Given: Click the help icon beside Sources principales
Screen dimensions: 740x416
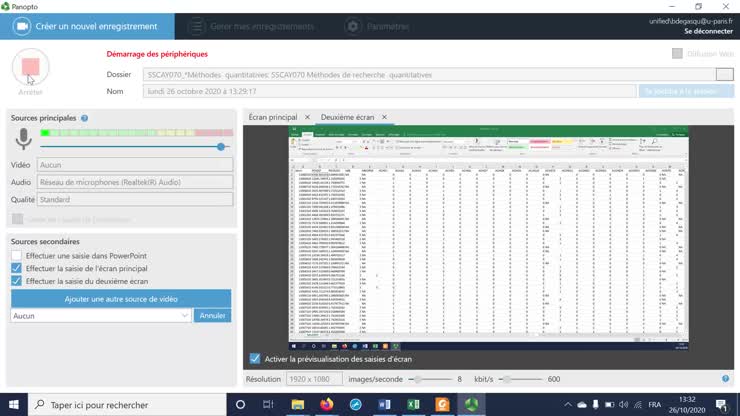Looking at the screenshot, I should click(84, 118).
